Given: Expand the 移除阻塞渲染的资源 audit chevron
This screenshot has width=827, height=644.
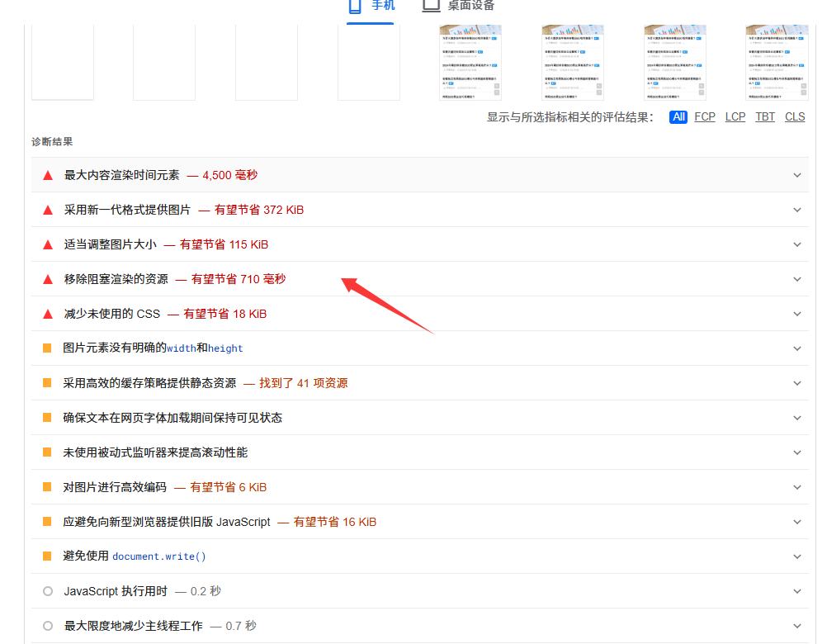Looking at the screenshot, I should tap(796, 279).
